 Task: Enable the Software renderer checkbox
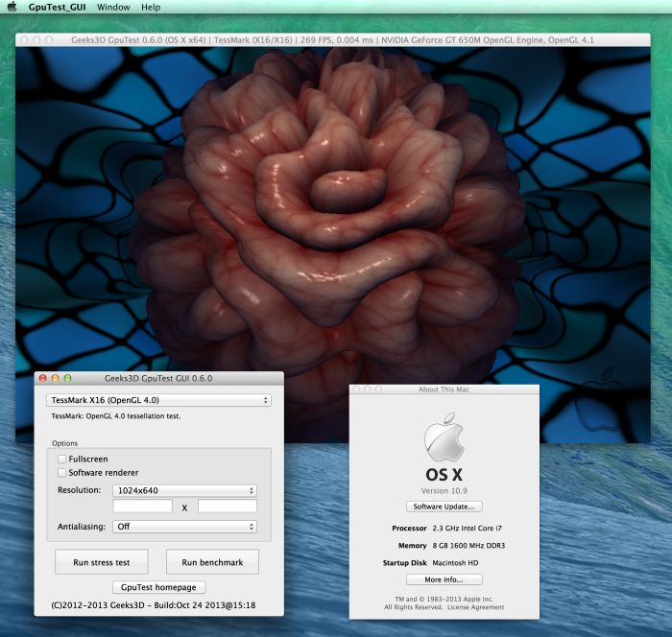pyautogui.click(x=62, y=473)
